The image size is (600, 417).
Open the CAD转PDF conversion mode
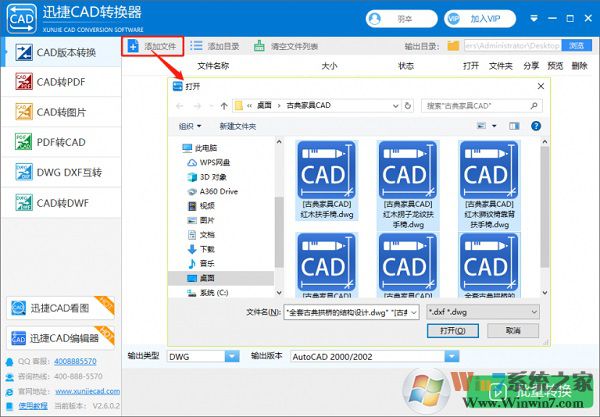click(61, 82)
